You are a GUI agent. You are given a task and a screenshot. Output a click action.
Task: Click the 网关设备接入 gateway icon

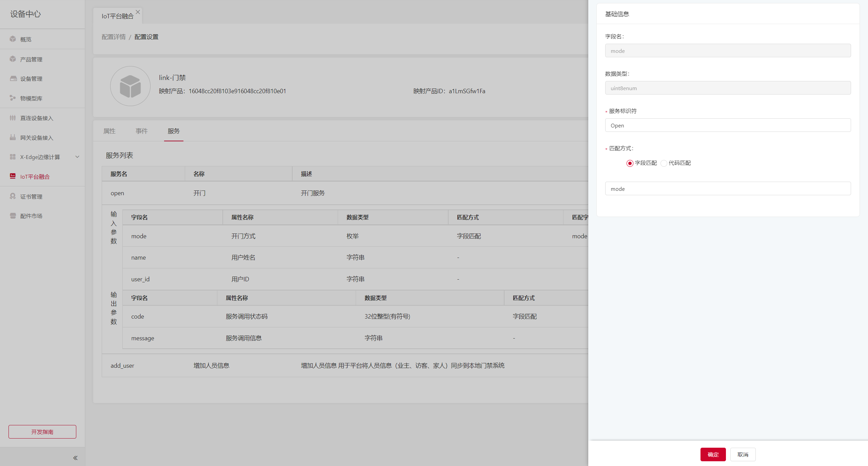[x=13, y=137]
